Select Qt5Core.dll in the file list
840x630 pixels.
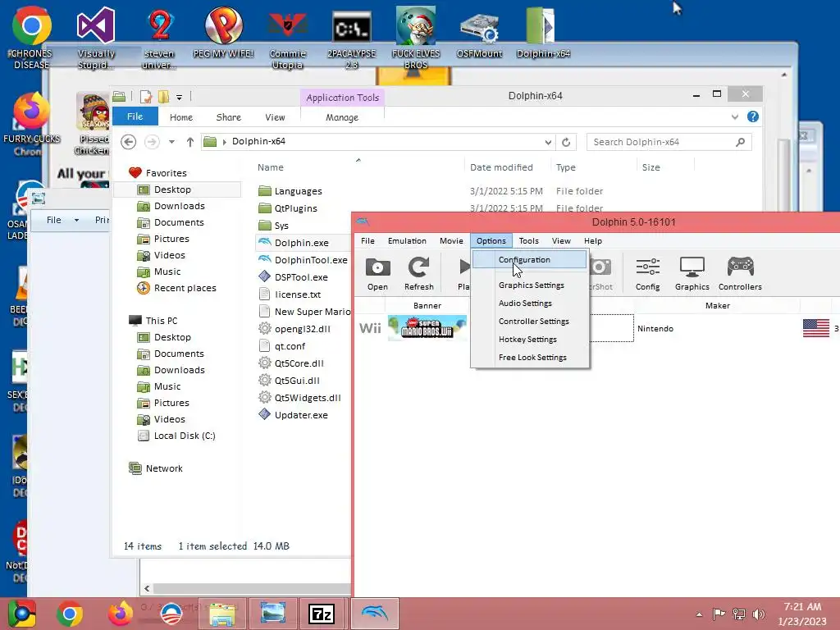pos(299,363)
